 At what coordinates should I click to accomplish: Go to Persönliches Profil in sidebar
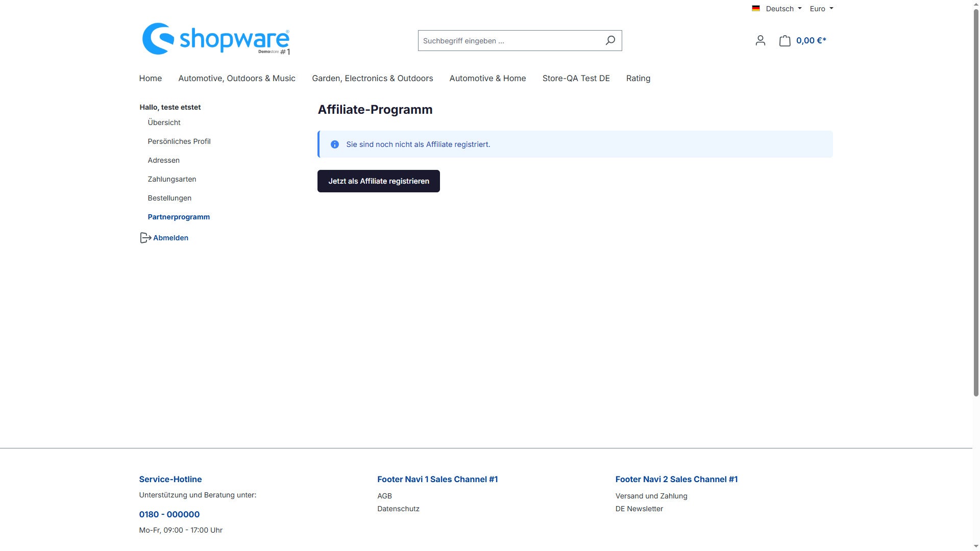pos(179,141)
